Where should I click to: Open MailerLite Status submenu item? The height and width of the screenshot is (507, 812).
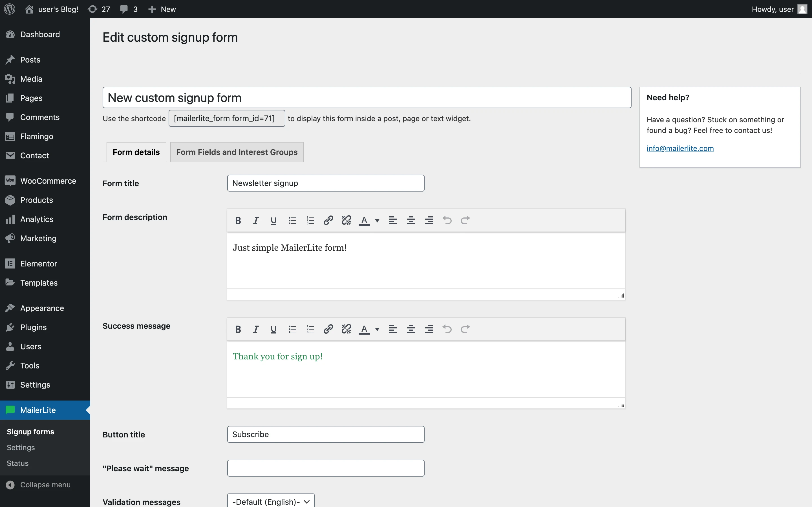click(x=17, y=463)
